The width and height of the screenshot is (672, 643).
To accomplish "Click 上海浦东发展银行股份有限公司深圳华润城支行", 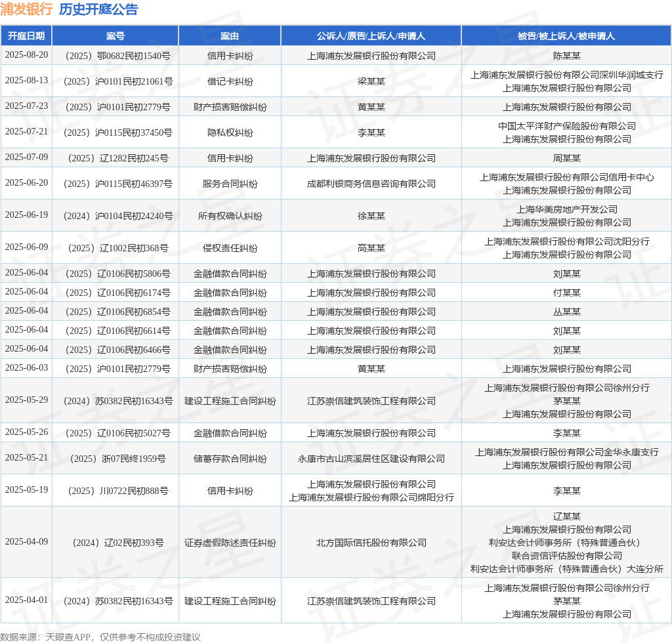I will [566, 75].
